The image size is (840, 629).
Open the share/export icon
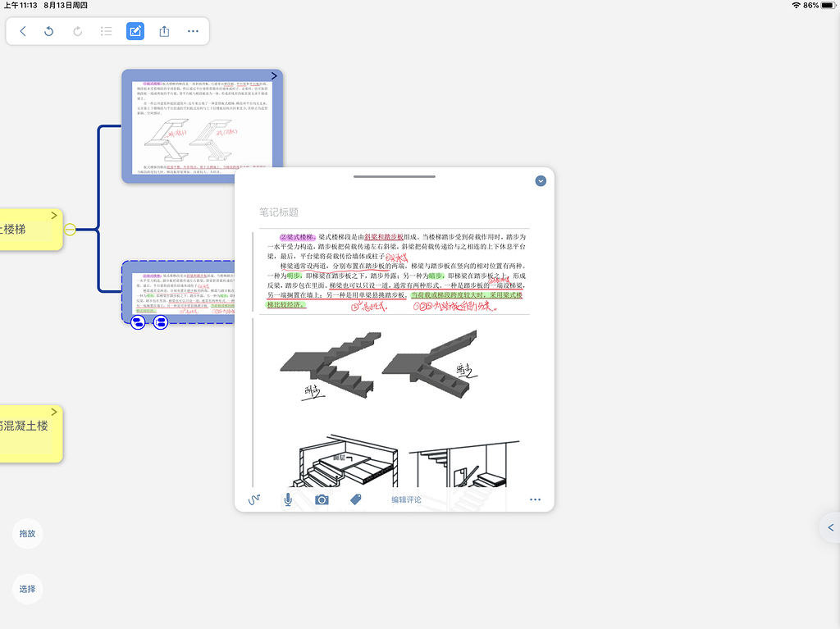[164, 31]
